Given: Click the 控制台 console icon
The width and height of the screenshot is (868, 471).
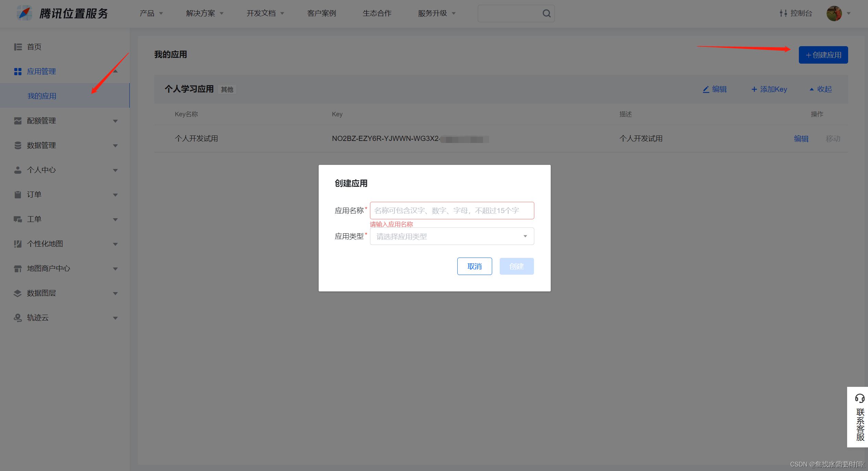Looking at the screenshot, I should [x=783, y=13].
